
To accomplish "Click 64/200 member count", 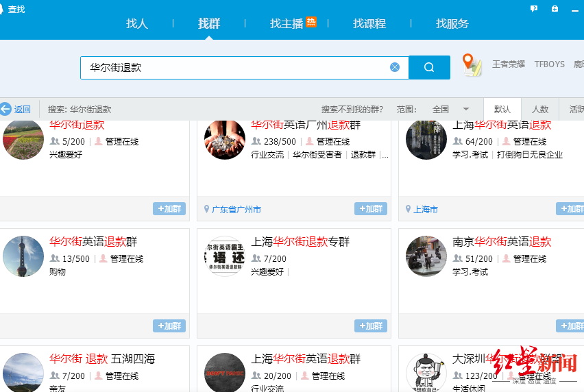I will 478,141.
